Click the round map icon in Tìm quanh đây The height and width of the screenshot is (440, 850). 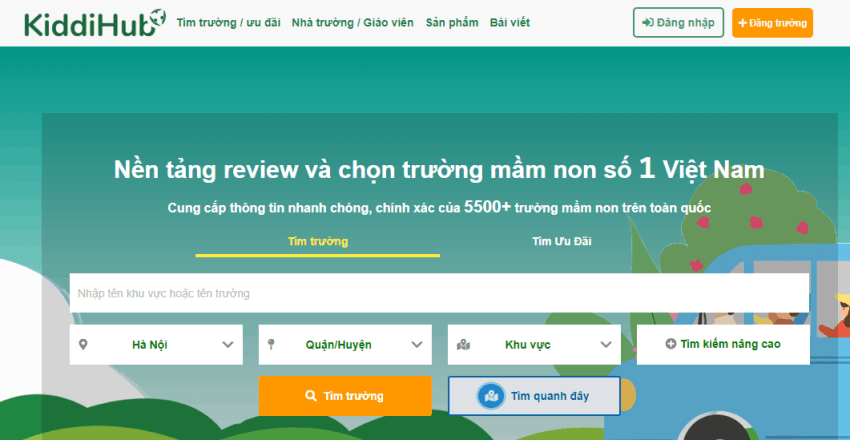[x=490, y=396]
